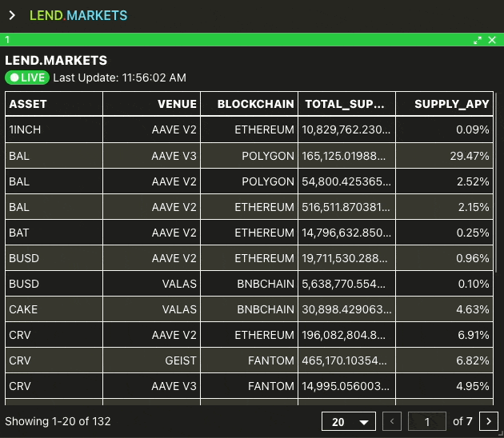The height and width of the screenshot is (438, 504).
Task: Click the LEND.MARKETS widget title heading
Action: [x=56, y=61]
